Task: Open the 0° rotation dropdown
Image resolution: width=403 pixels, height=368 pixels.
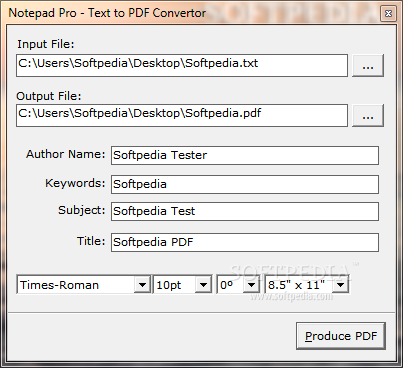Action: pos(251,285)
